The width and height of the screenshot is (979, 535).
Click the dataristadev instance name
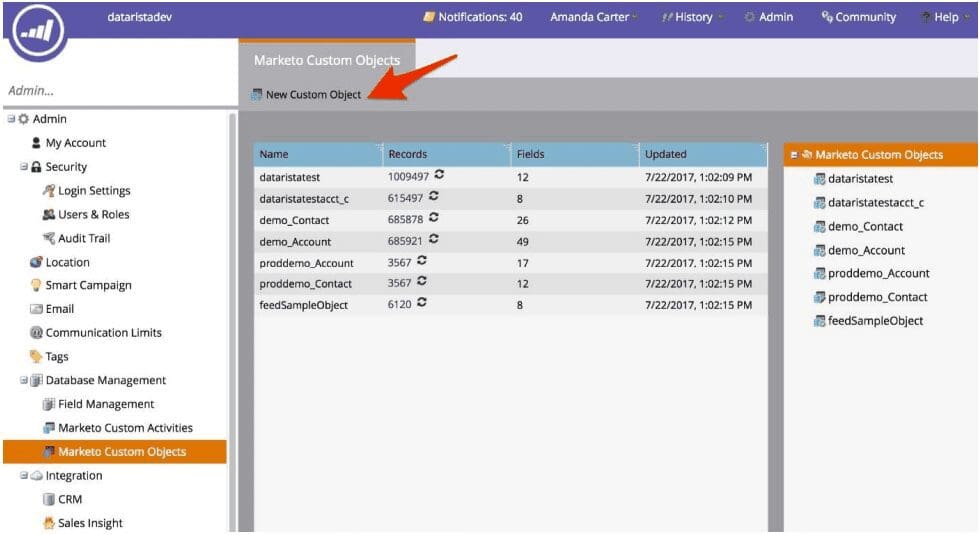(x=139, y=17)
